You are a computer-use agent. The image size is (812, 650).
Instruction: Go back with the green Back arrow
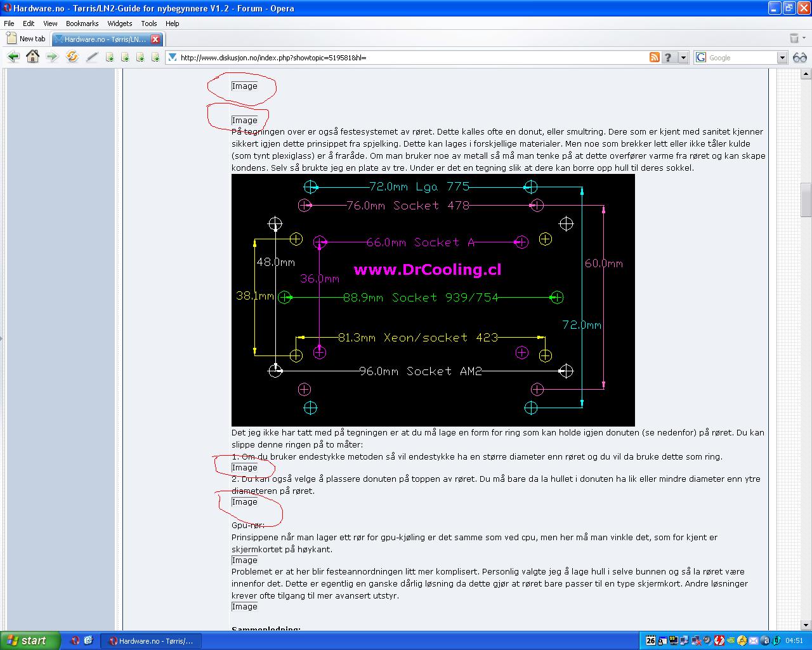click(13, 57)
